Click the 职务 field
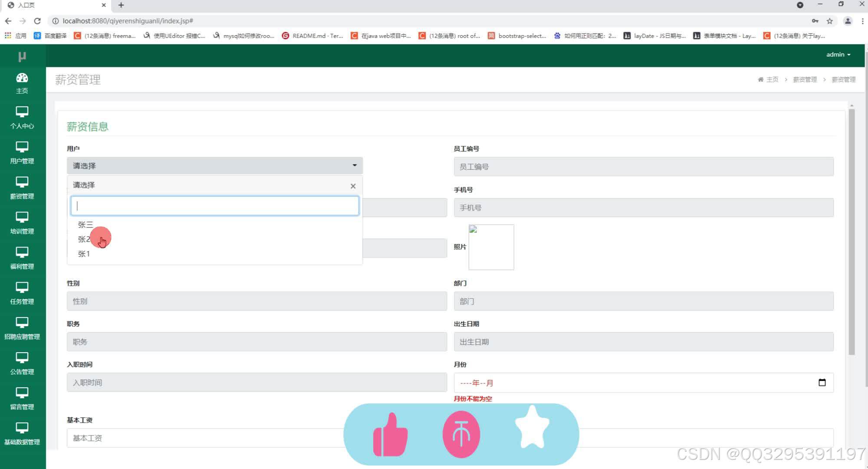Screen dimensions: 868x469 pos(256,342)
